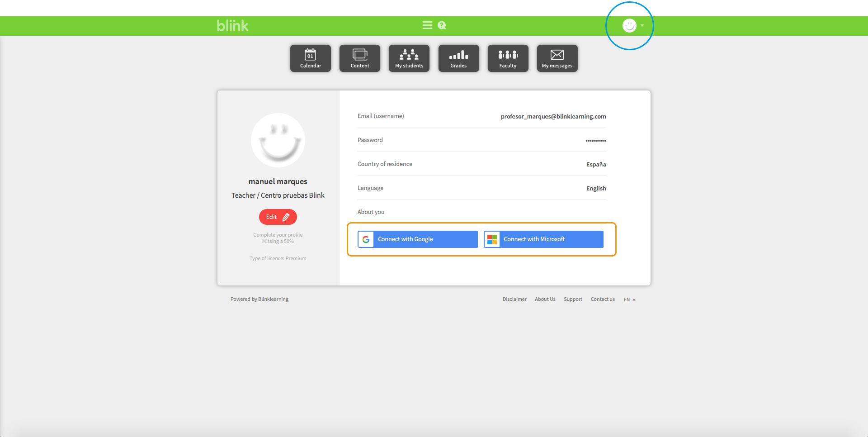Open the Faculty section
868x437 pixels.
coord(508,58)
